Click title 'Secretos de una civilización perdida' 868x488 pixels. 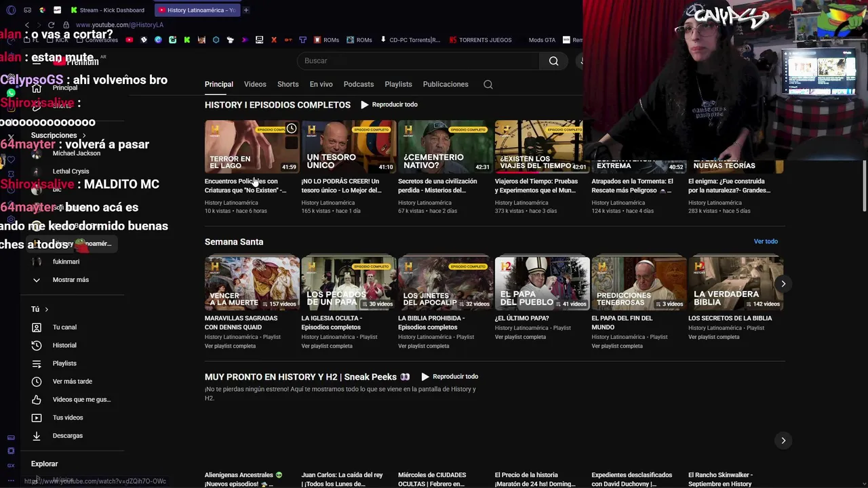[x=437, y=186]
